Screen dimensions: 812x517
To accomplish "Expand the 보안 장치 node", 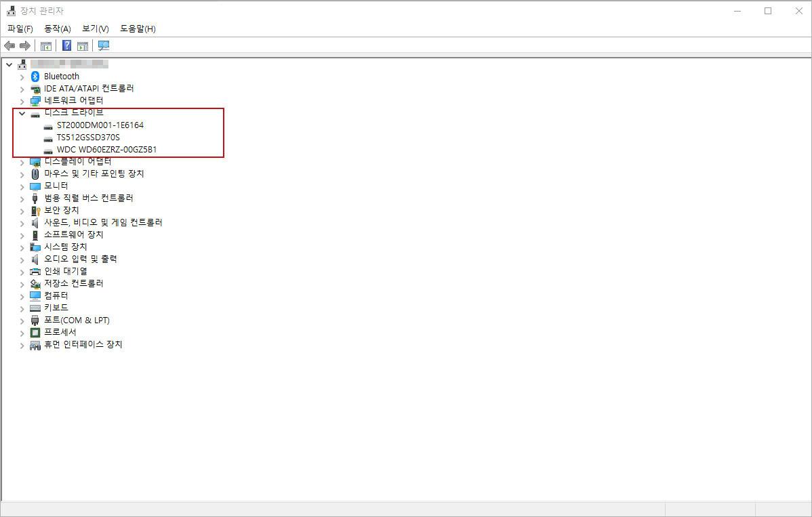I will tap(22, 211).
